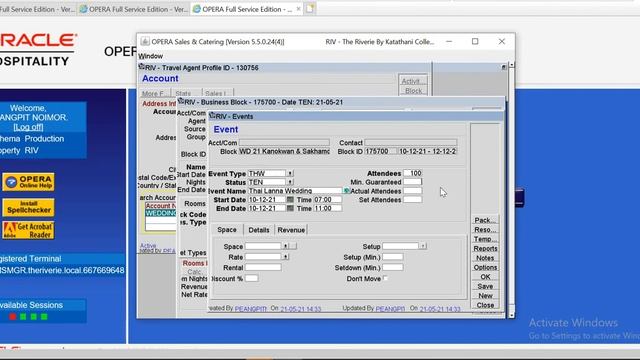Save the event with Save button
The width and height of the screenshot is (640, 360).
coord(485,287)
